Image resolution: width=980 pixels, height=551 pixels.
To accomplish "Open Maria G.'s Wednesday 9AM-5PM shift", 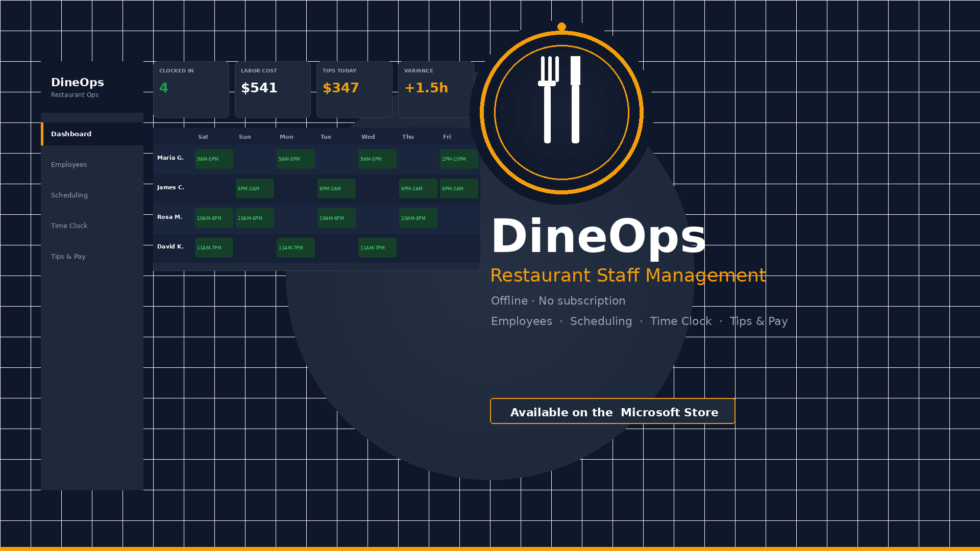I will 377,159.
